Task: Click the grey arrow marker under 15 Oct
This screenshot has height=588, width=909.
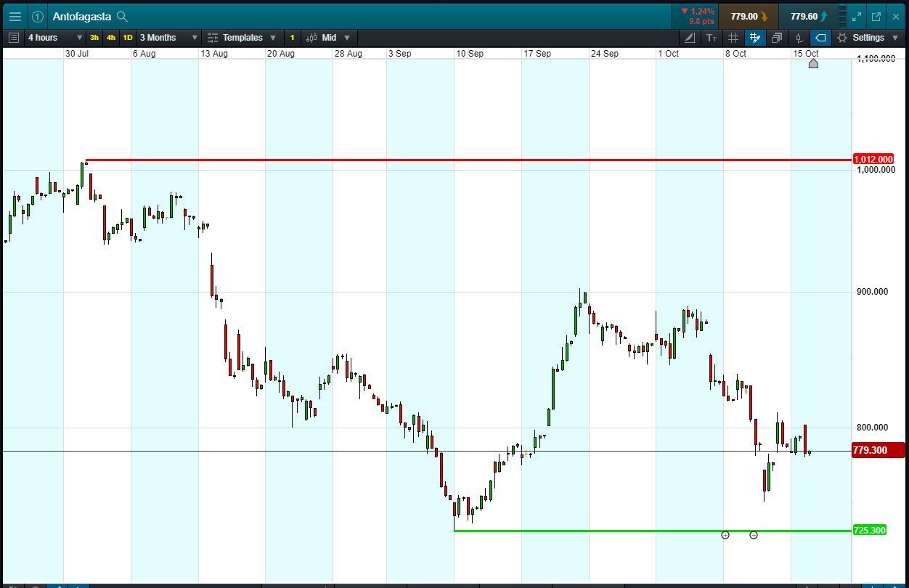Action: [813, 64]
